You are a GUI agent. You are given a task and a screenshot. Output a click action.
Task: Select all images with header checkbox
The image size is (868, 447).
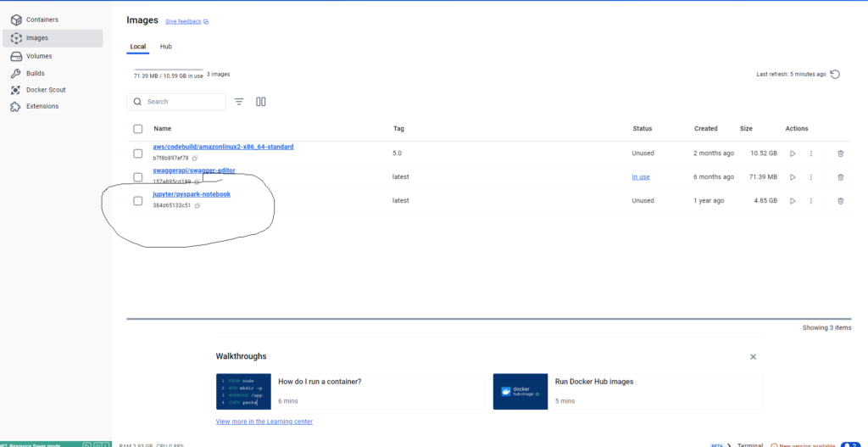pyautogui.click(x=138, y=129)
